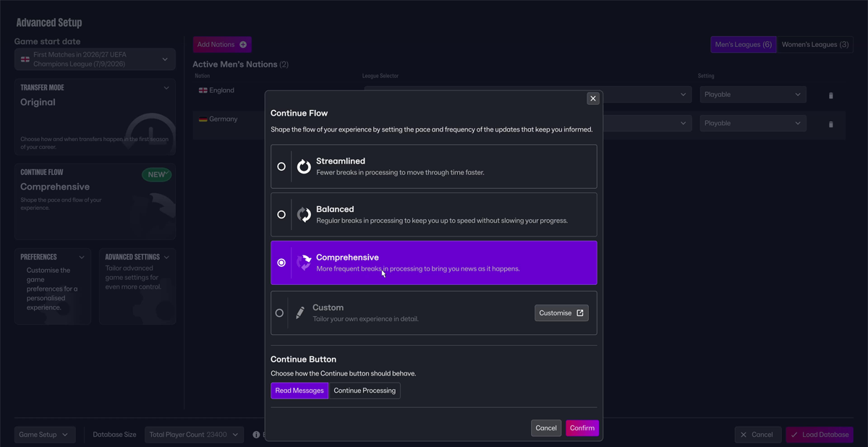Expand the Advanced Settings panel chevron
The width and height of the screenshot is (868, 447).
coord(166,257)
